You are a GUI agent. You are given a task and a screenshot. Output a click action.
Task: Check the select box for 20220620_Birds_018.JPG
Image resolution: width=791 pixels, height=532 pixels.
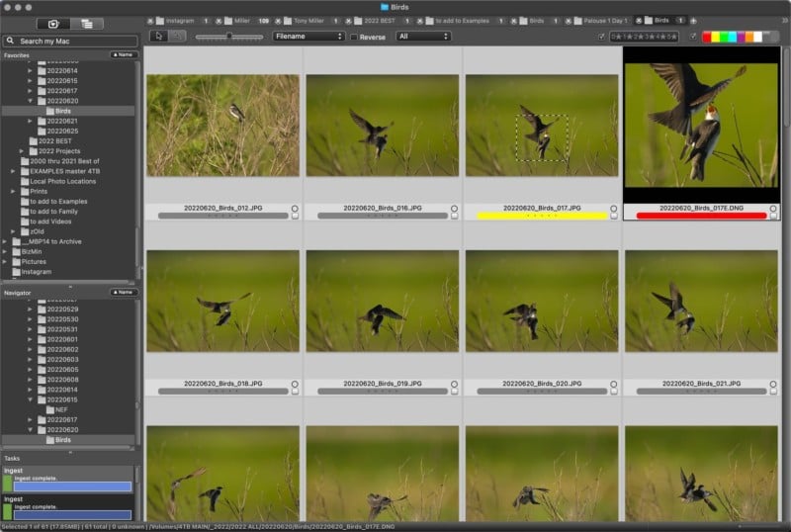(295, 392)
